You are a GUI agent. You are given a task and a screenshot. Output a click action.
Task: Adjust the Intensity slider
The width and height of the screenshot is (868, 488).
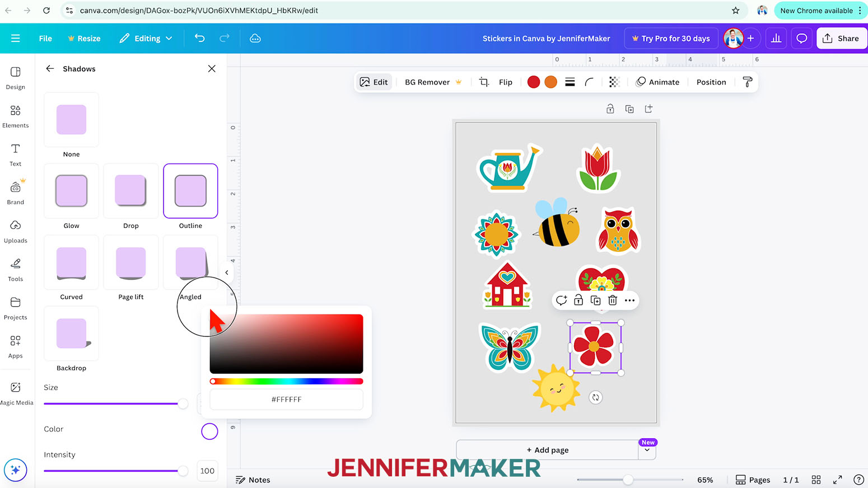tap(116, 471)
